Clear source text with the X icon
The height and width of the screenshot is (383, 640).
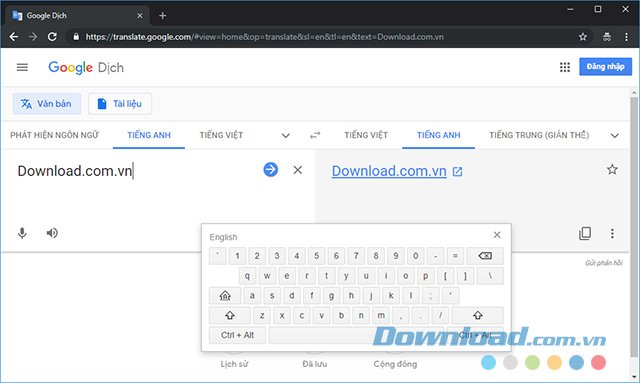coord(298,170)
